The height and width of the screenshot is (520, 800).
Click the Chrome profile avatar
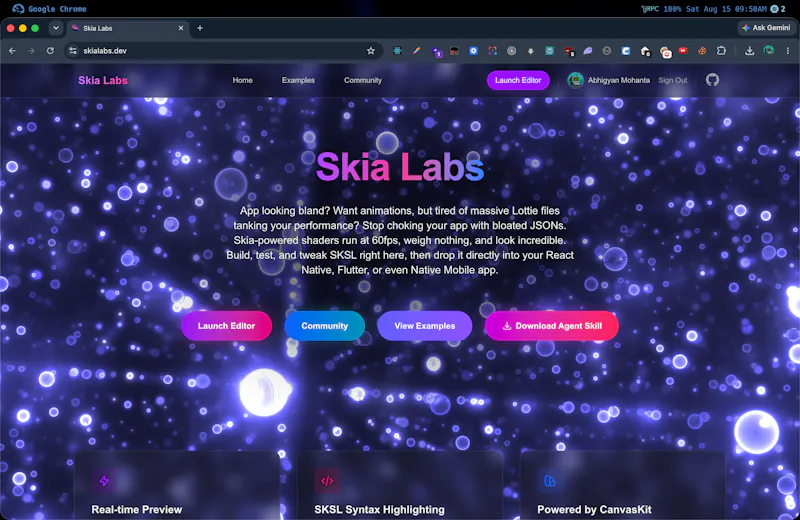(768, 50)
